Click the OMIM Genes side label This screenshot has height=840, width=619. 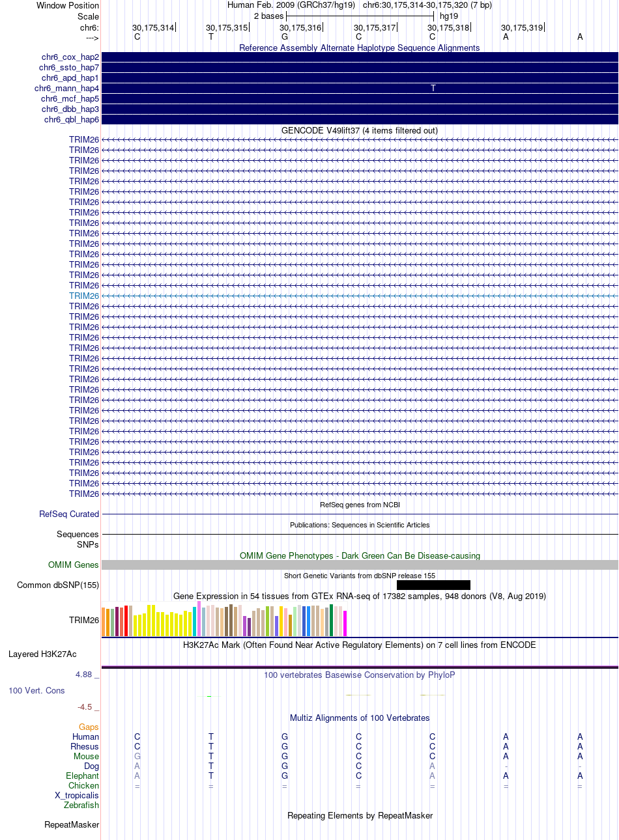[74, 565]
